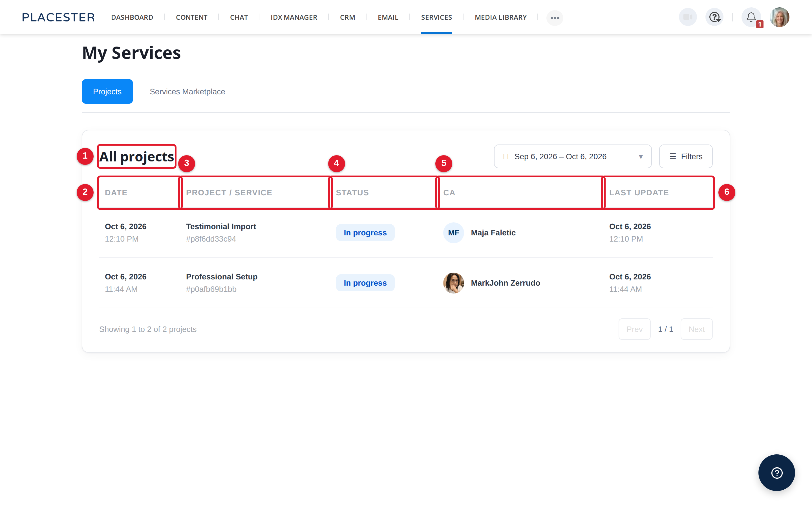
Task: Click the All projects heading
Action: click(x=136, y=157)
